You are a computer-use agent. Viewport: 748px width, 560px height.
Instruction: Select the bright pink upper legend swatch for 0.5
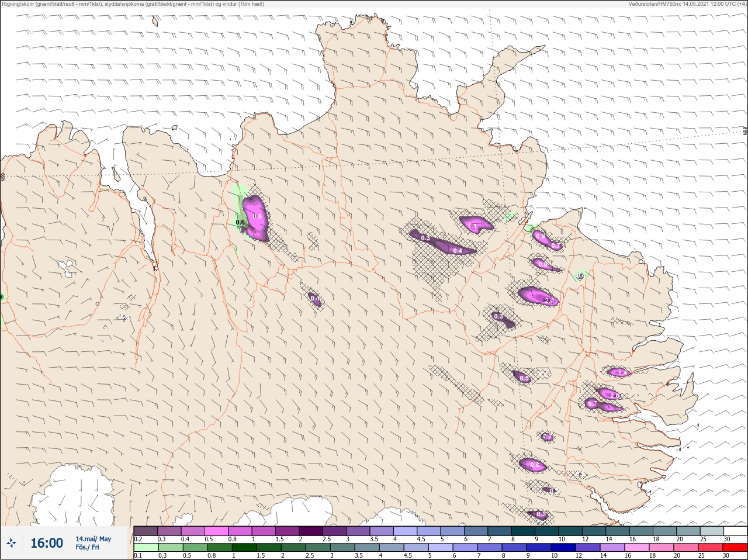(217, 531)
